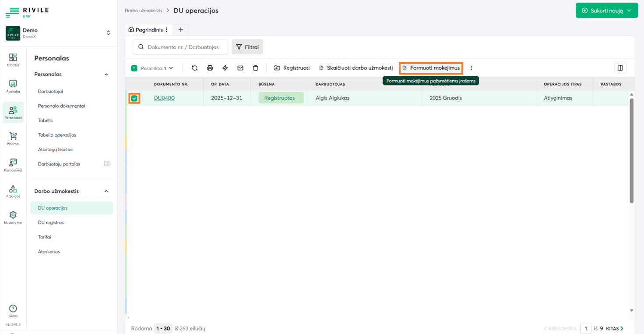The height and width of the screenshot is (334, 644).
Task: Add a new tab with plus
Action: (x=180, y=30)
